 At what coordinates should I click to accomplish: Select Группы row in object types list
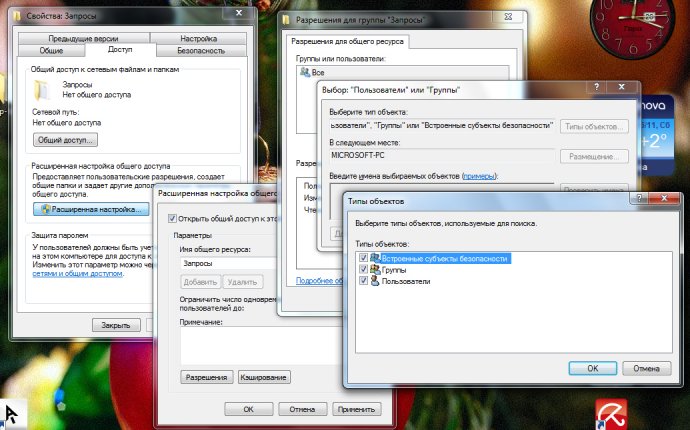393,270
